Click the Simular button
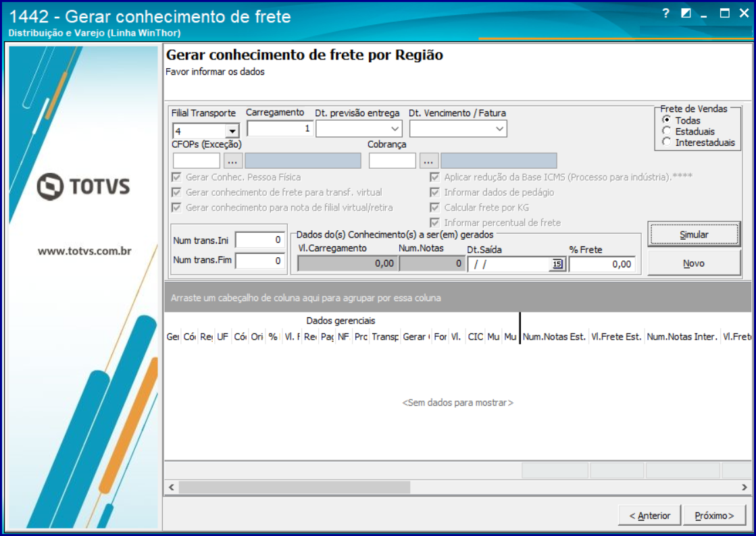Image resolution: width=756 pixels, height=536 pixels. 694,234
